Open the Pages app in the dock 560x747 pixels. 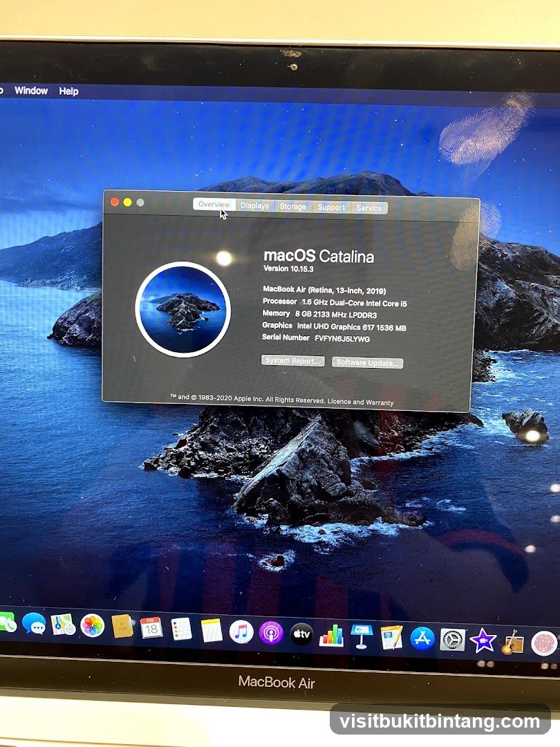[391, 638]
